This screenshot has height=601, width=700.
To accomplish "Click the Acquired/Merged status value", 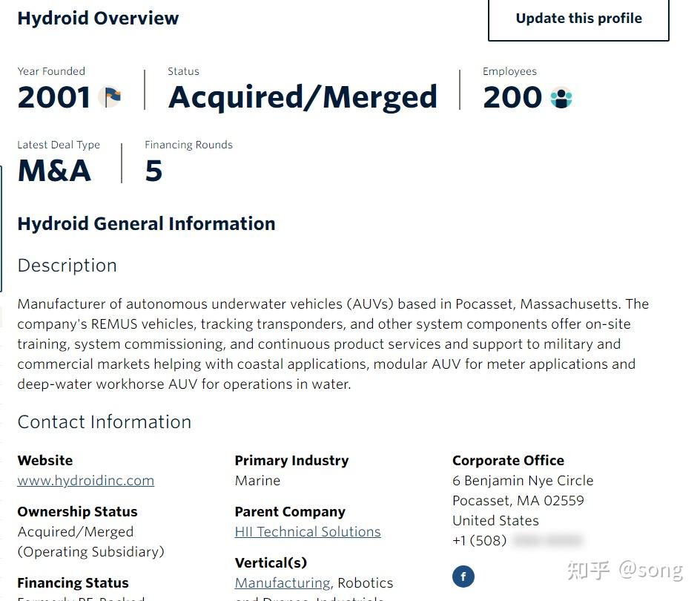I will pos(303,97).
